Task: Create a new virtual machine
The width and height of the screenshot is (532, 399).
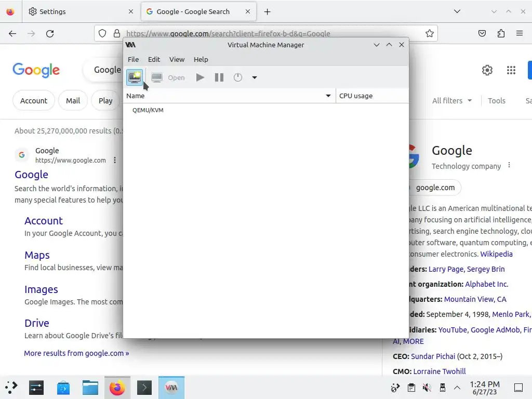Action: point(135,77)
